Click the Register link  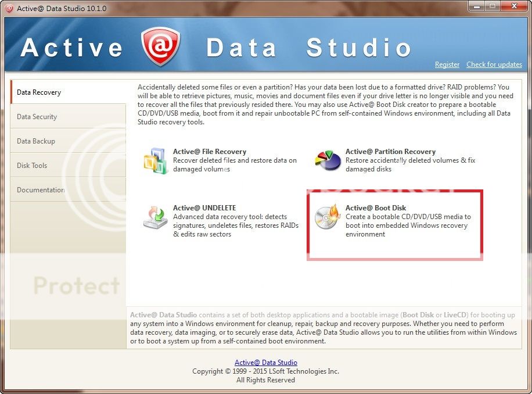point(447,65)
